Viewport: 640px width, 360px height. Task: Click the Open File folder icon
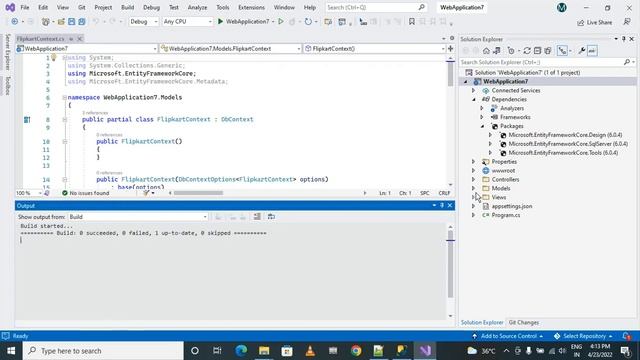click(x=61, y=22)
